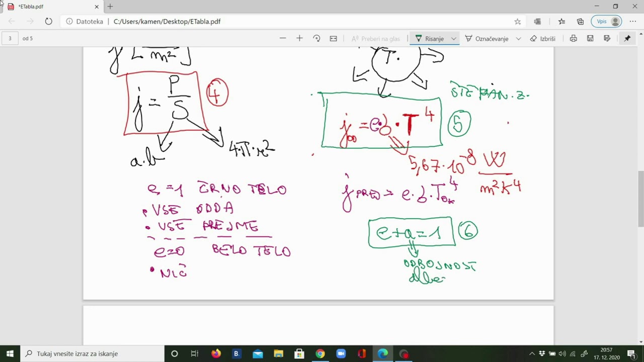
Task: Open the browser extension icon
Action: pyautogui.click(x=537, y=22)
